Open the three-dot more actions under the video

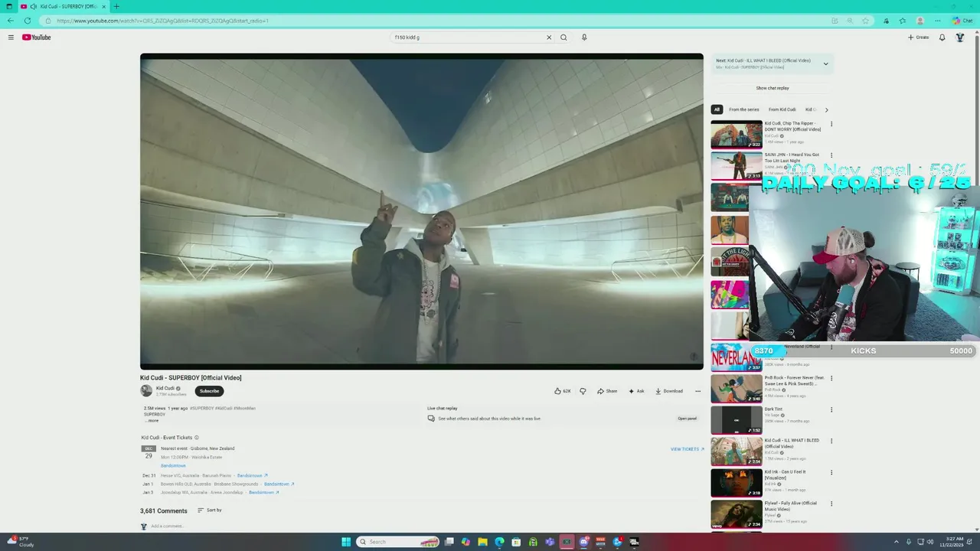(x=697, y=391)
